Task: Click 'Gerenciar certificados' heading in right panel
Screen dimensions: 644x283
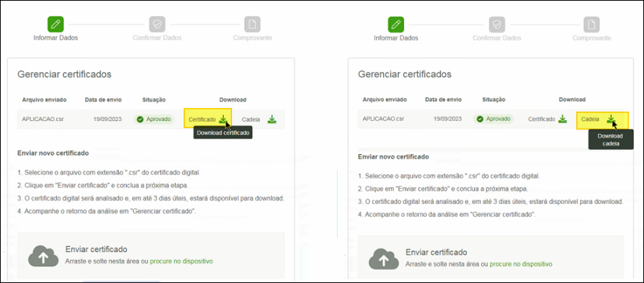Action: click(x=405, y=74)
